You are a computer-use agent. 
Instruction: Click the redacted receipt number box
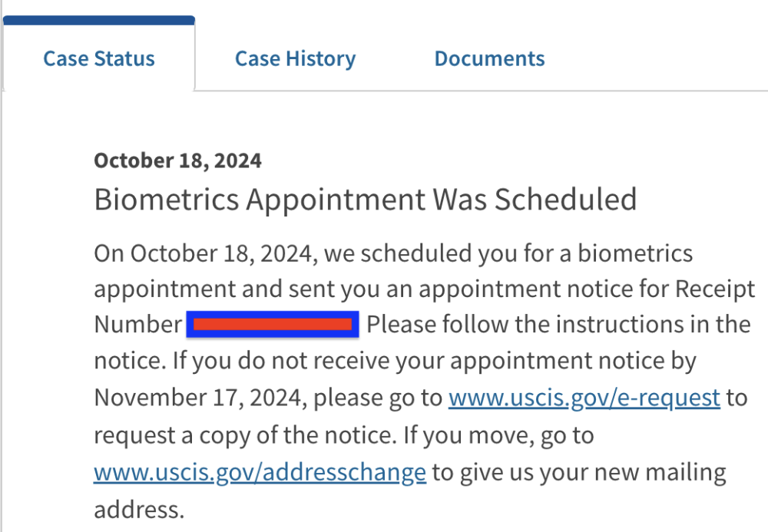[x=273, y=325]
